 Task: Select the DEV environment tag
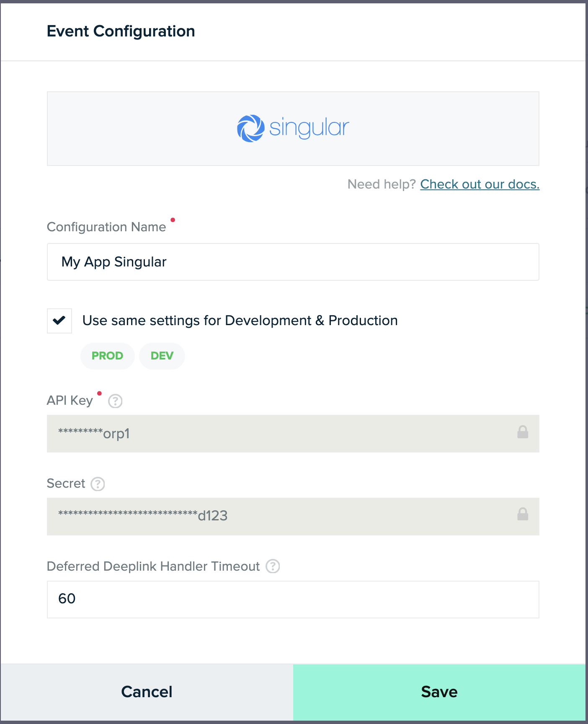(x=162, y=356)
